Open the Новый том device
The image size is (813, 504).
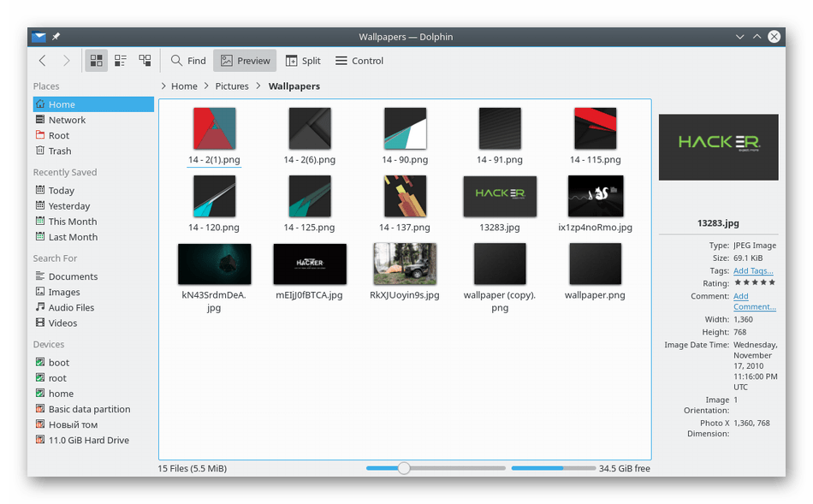click(x=93, y=424)
